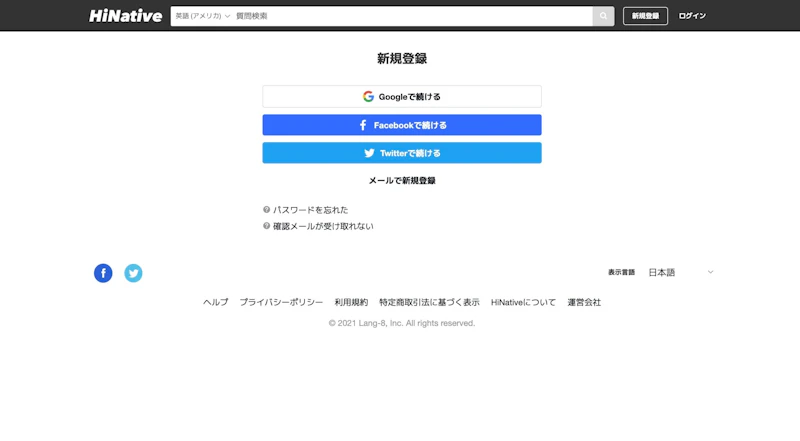The height and width of the screenshot is (441, 800).
Task: Open パスワードを忘れた link
Action: 310,210
